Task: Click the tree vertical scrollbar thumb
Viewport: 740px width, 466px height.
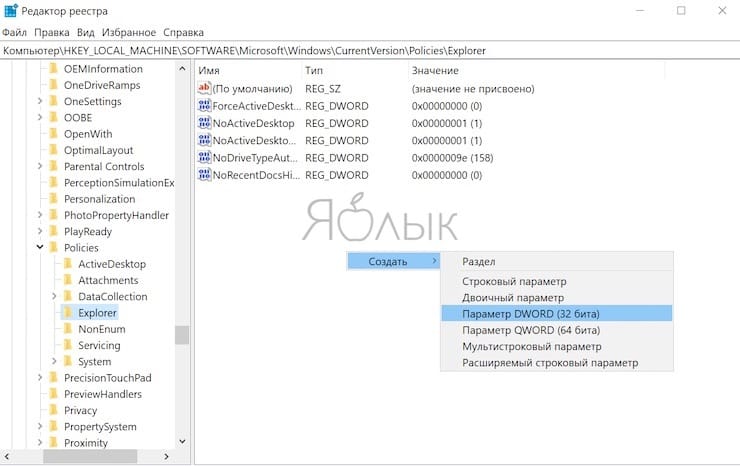Action: (x=182, y=335)
